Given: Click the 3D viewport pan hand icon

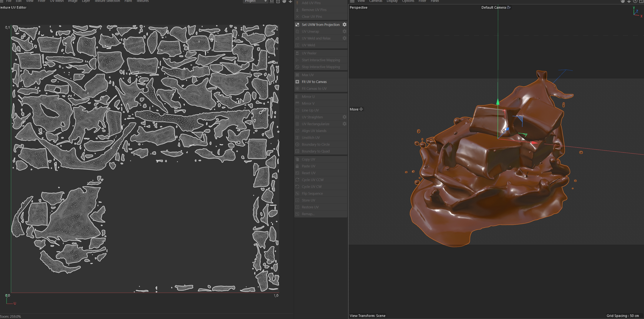Looking at the screenshot, I should pos(622,1).
